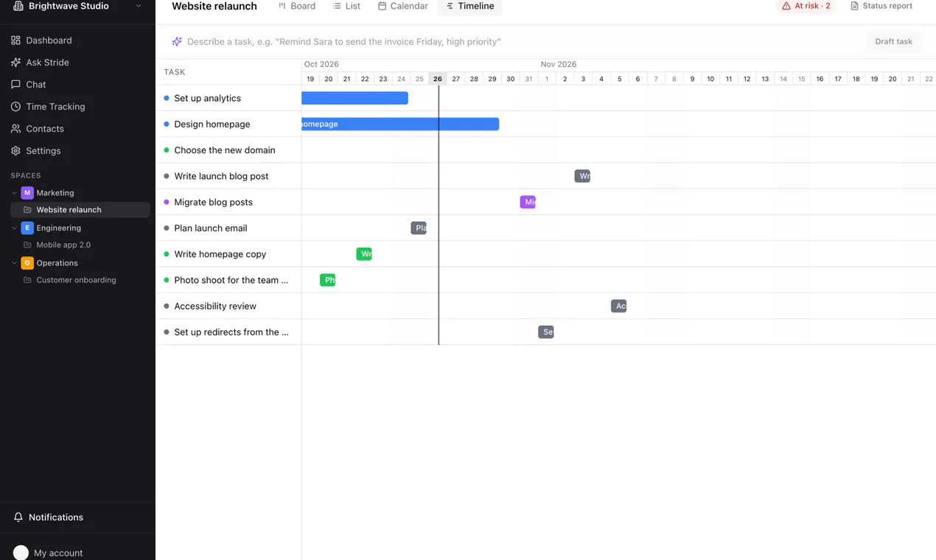
Task: Click the Website relaunch folder icon
Action: pyautogui.click(x=27, y=210)
